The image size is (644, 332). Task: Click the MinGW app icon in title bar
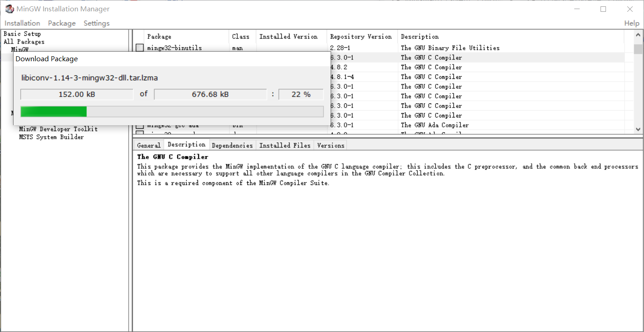click(10, 9)
